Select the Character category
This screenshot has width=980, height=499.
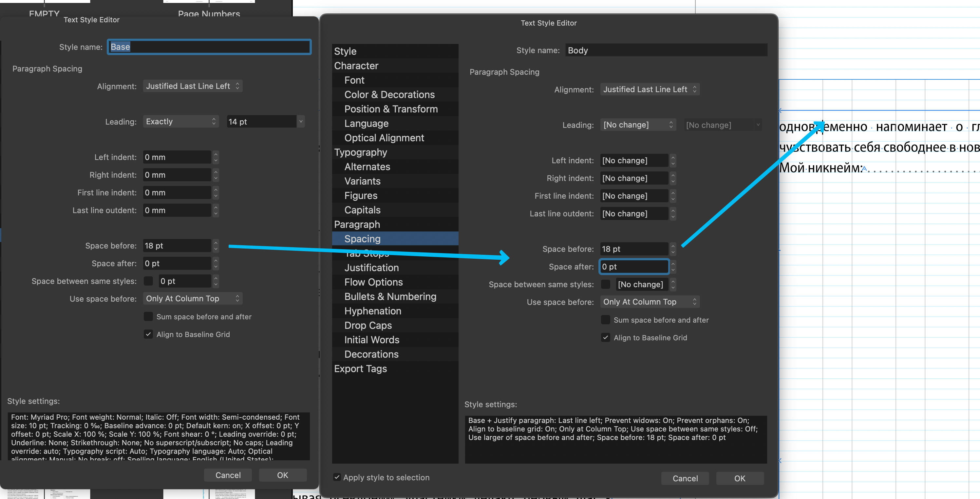click(x=395, y=66)
